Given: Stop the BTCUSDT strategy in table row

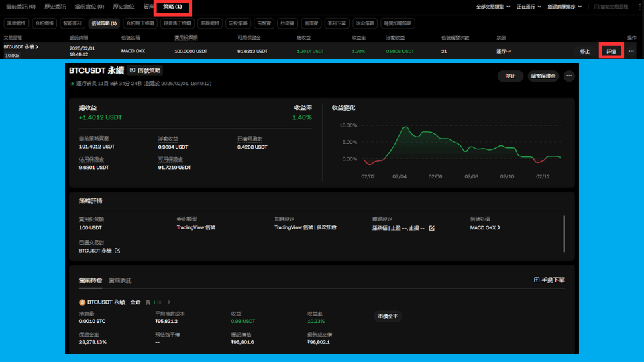Looking at the screenshot, I should [584, 52].
